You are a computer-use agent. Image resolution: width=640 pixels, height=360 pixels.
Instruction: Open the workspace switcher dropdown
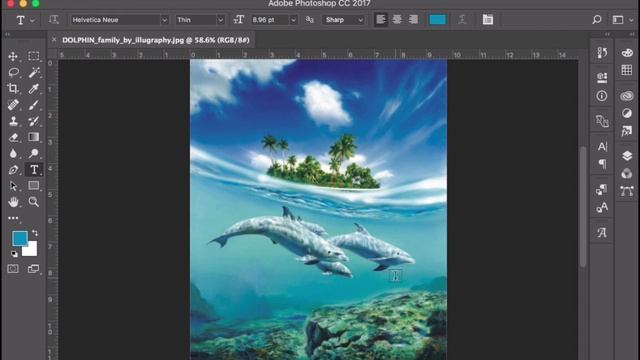(622, 20)
